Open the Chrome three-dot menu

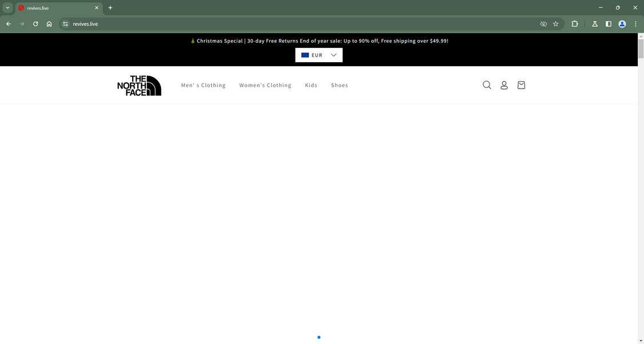point(635,24)
